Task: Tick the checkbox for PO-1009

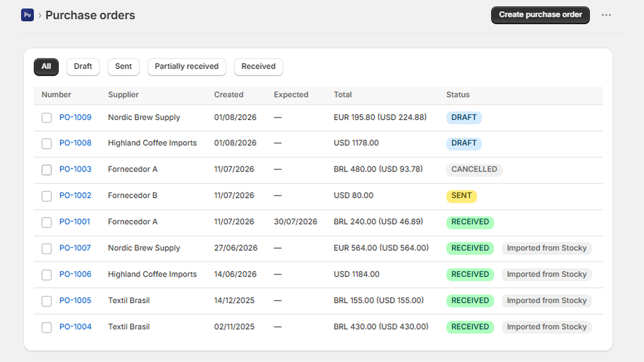Action: point(47,118)
